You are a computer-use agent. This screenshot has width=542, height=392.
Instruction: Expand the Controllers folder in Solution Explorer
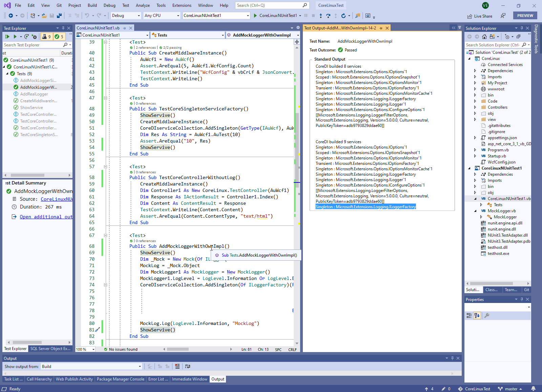pyautogui.click(x=475, y=107)
